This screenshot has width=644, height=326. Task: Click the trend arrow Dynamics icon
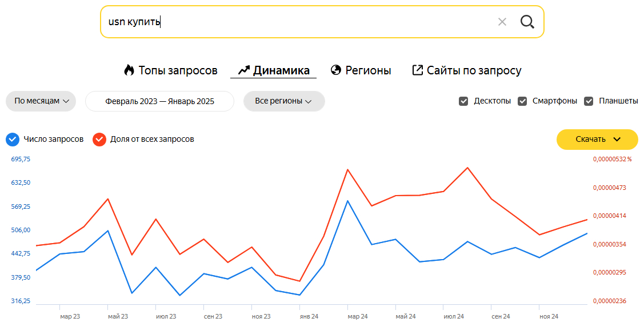(x=244, y=70)
